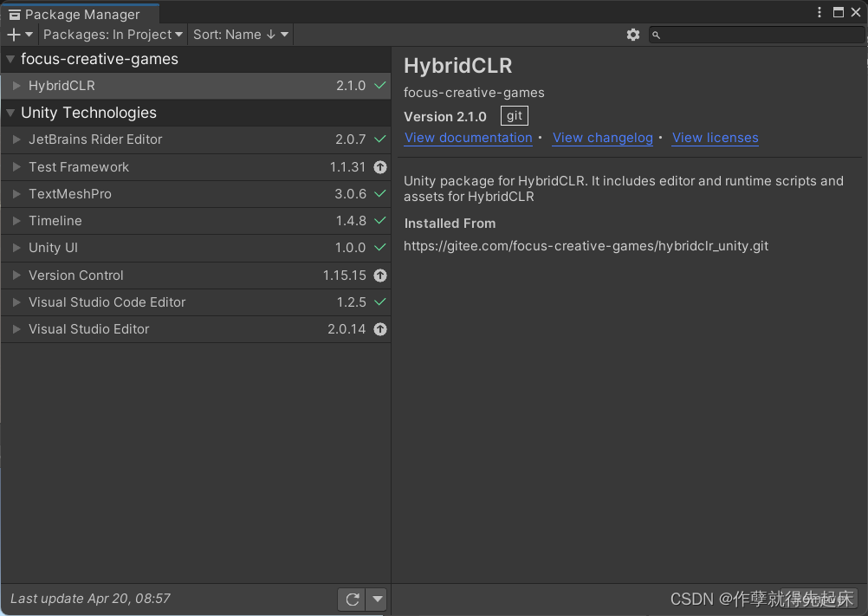
Task: Click the search magnifier icon
Action: click(x=656, y=35)
